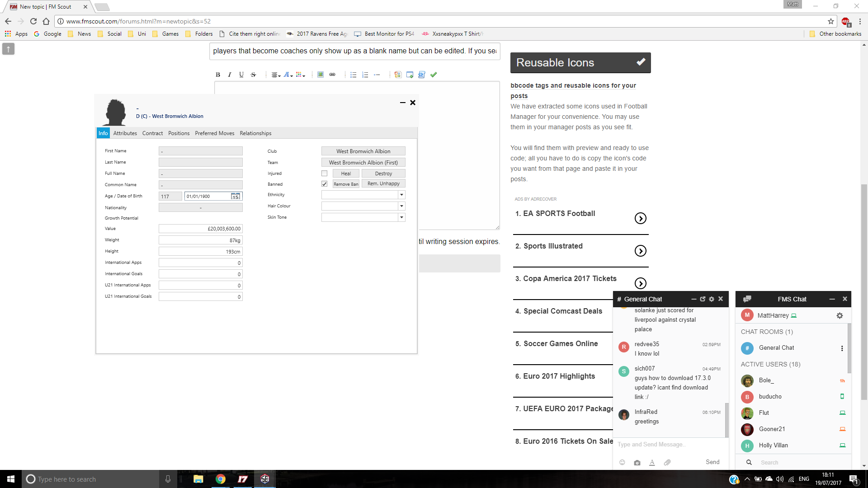Toggle the Injured checkbox
This screenshot has width=868, height=488.
pyautogui.click(x=324, y=174)
